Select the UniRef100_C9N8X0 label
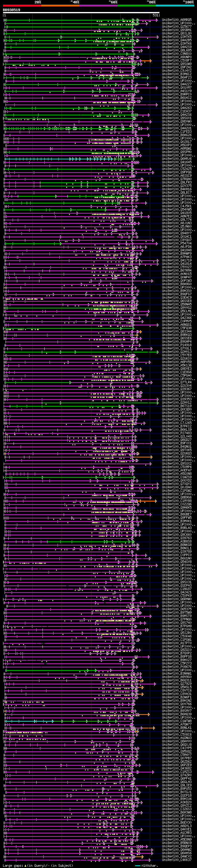 pyautogui.click(x=177, y=54)
